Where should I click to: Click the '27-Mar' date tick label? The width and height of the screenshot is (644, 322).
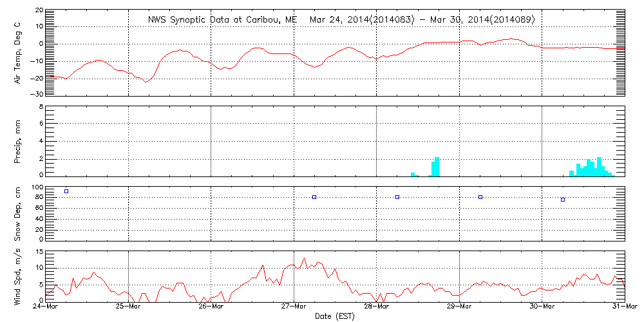point(294,307)
